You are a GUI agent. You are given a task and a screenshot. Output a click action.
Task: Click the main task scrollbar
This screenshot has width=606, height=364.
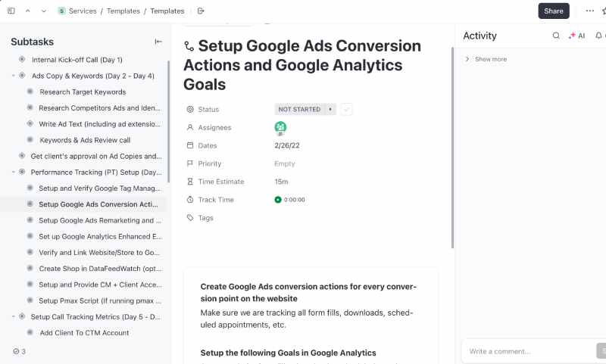[452, 148]
